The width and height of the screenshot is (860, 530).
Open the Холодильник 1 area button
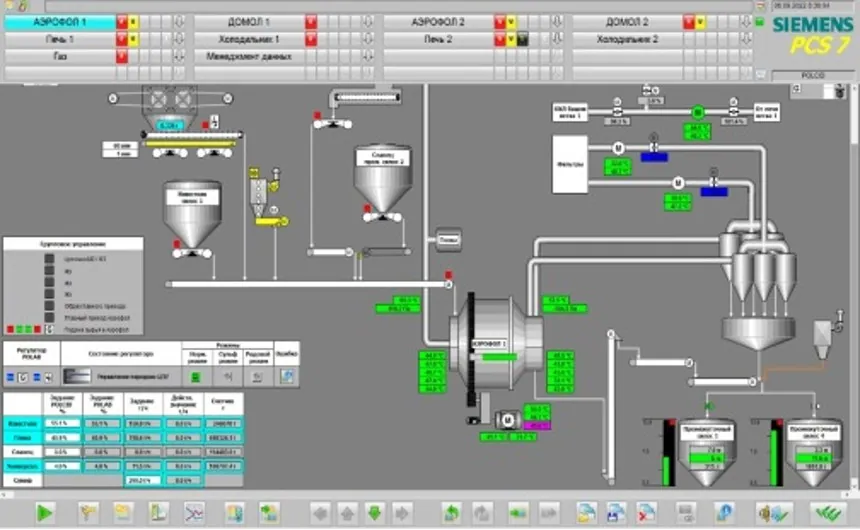point(249,39)
